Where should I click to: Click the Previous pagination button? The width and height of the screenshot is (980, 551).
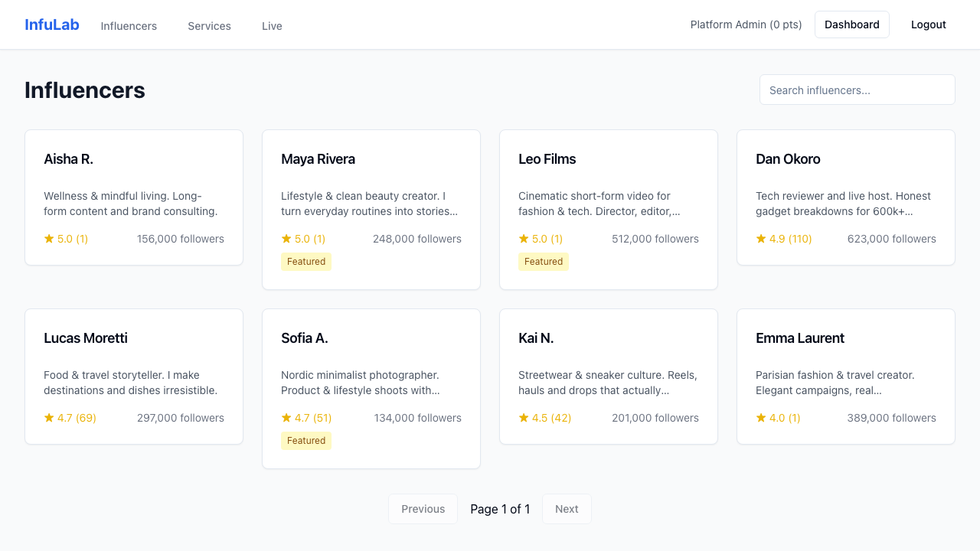[423, 509]
